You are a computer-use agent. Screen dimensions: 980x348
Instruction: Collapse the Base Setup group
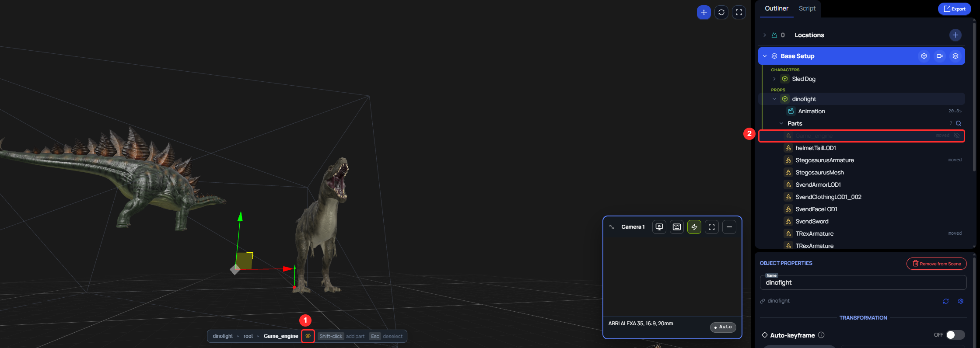(x=765, y=56)
